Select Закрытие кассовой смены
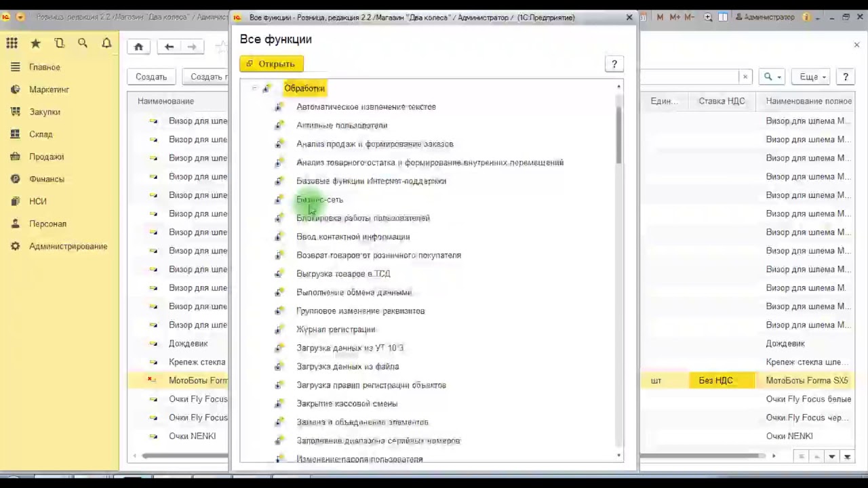Screen dimensions: 868x488 347,403
